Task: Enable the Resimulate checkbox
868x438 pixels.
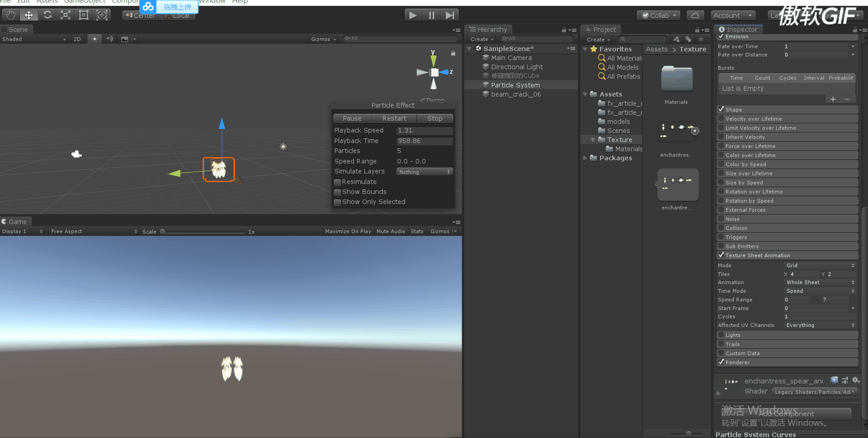Action: point(338,182)
